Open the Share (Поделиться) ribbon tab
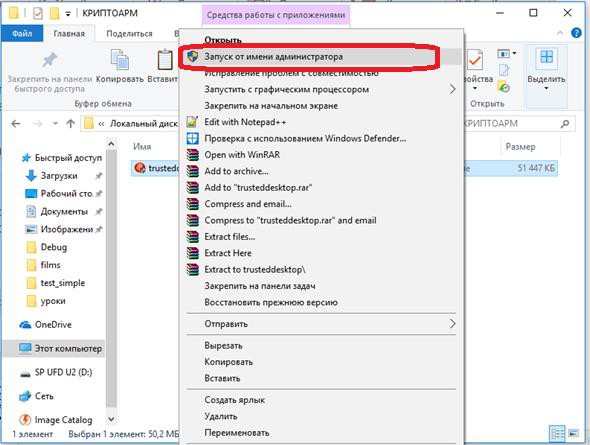Viewport: 590px width, 445px height. point(129,34)
